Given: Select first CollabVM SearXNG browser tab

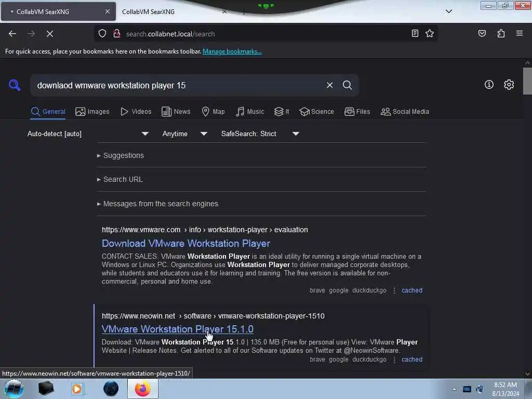Looking at the screenshot, I should 58,11.
